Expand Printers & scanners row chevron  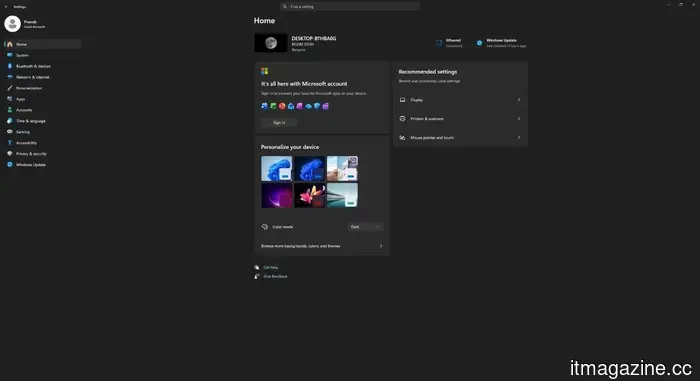coord(519,119)
